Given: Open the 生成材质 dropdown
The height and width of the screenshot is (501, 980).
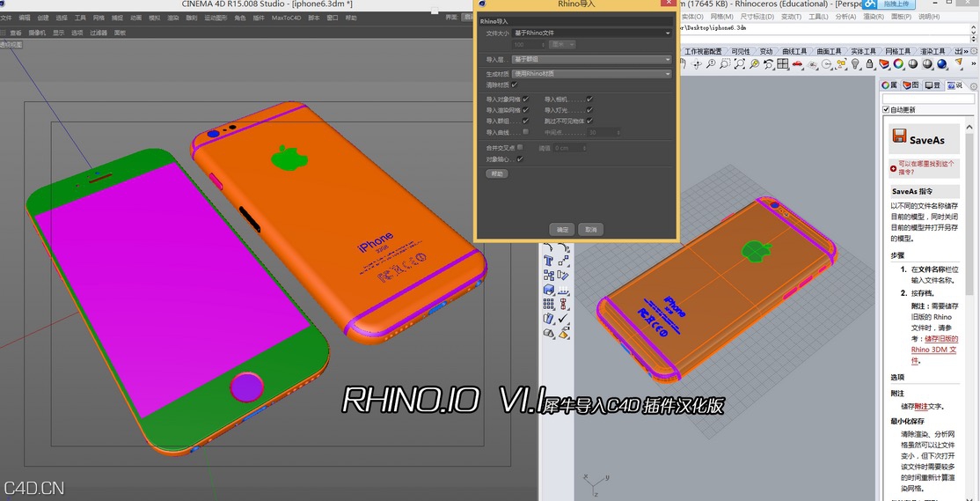Looking at the screenshot, I should (592, 74).
